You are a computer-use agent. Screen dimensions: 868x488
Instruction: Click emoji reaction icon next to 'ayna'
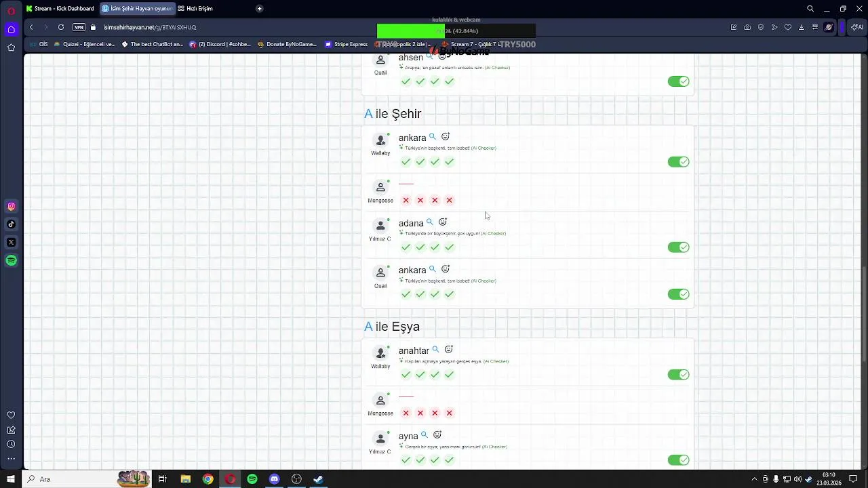(437, 434)
